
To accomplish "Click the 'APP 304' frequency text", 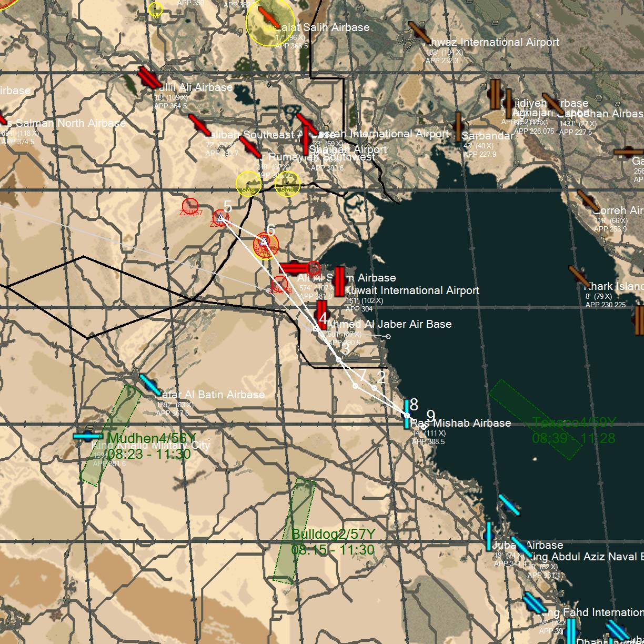I will [x=359, y=309].
